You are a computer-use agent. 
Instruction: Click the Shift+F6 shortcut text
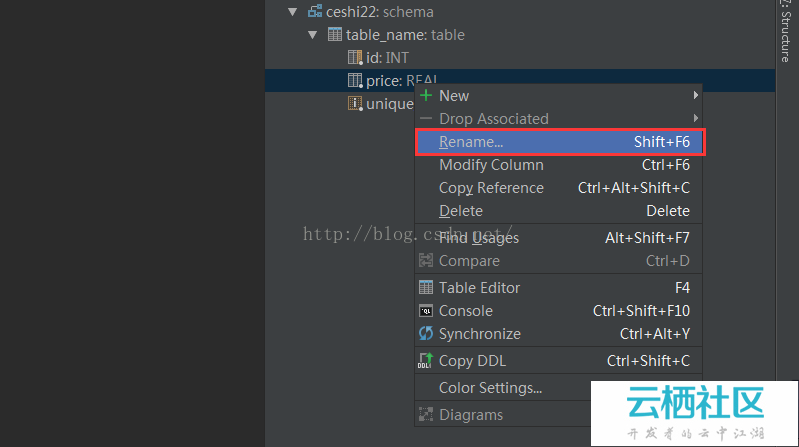point(662,142)
